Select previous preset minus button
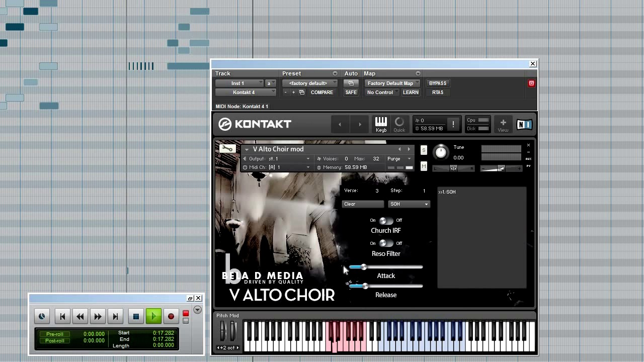This screenshot has height=362, width=644. 285,93
